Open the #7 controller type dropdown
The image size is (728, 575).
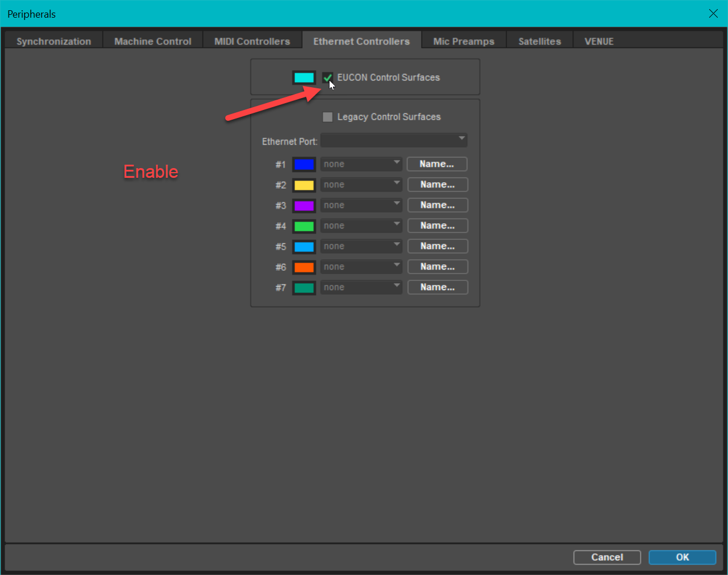tap(361, 287)
